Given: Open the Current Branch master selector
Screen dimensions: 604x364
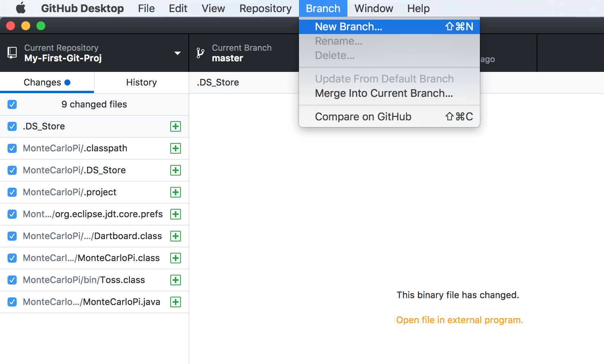Looking at the screenshot, I should [x=244, y=53].
